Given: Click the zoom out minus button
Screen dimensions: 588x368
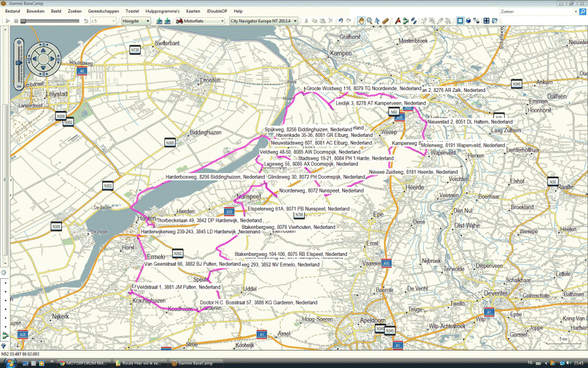Looking at the screenshot, I should (x=19, y=87).
